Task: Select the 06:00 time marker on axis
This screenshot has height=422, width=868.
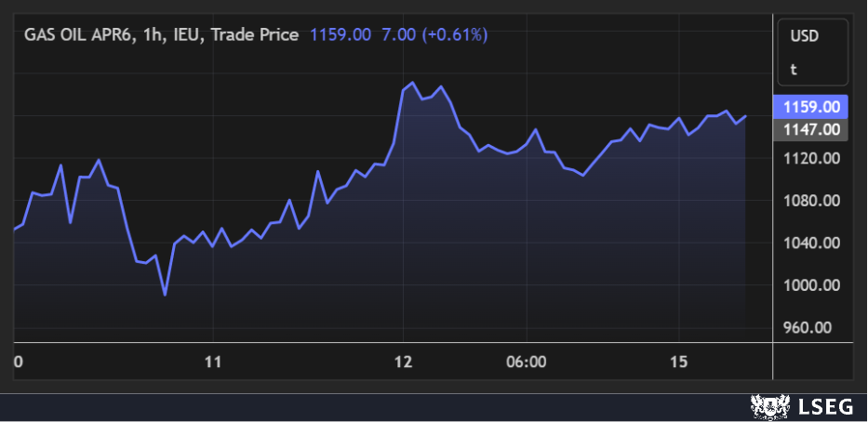Action: tap(527, 361)
